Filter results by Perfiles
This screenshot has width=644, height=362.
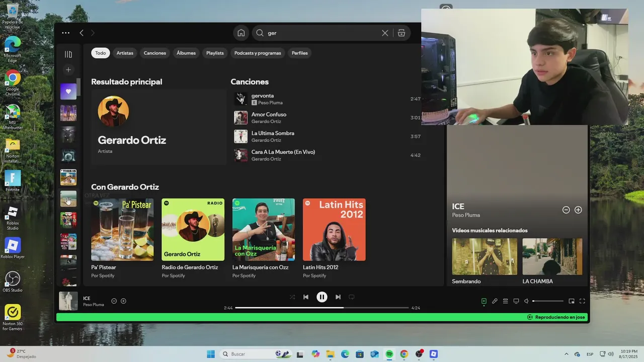pos(300,53)
